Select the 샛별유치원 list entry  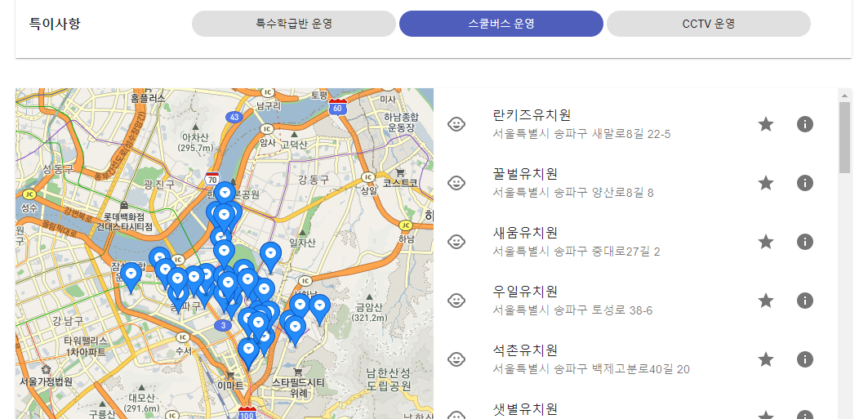coord(635,404)
